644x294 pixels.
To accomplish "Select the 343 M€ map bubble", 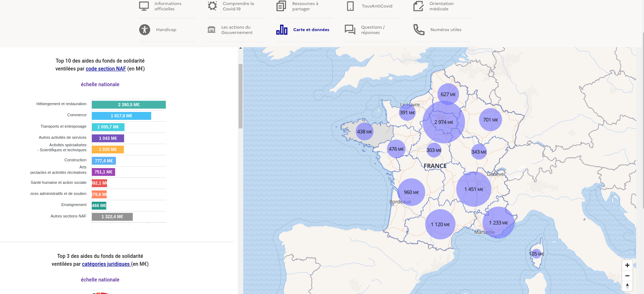I will (x=479, y=152).
